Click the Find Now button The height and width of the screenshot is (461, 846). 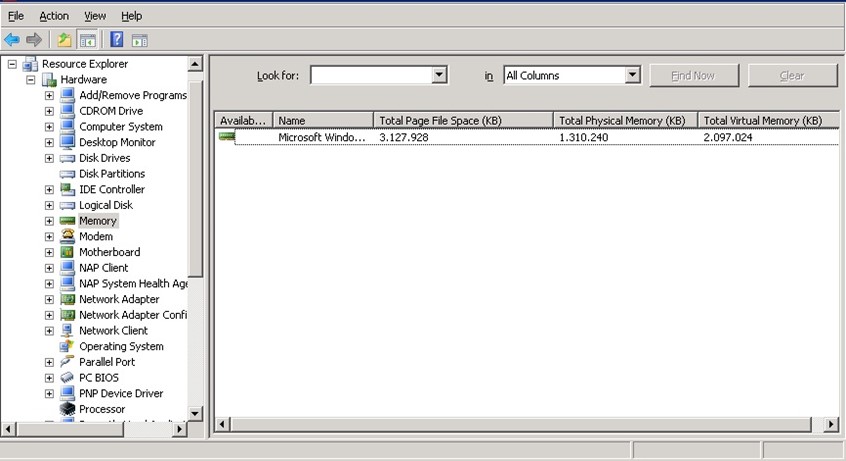694,75
